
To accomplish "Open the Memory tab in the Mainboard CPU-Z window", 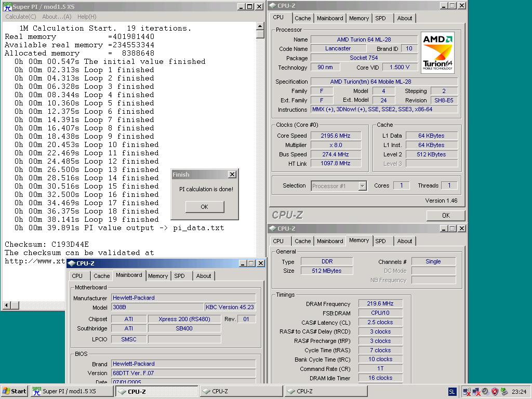I will point(158,276).
